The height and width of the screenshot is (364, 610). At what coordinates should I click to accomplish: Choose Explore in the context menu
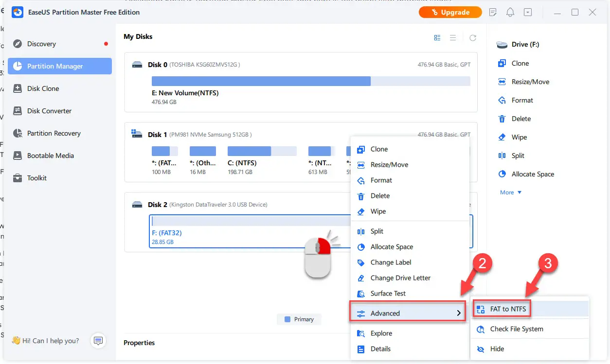pyautogui.click(x=410, y=333)
